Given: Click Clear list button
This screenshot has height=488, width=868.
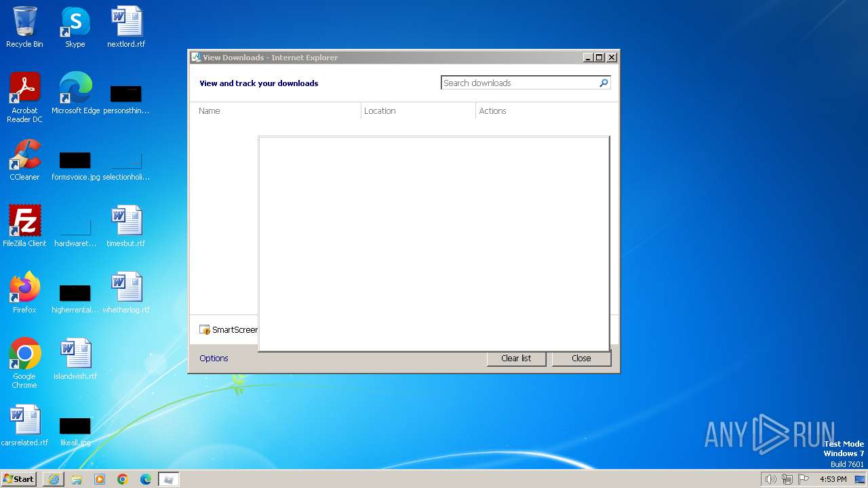Looking at the screenshot, I should [516, 358].
